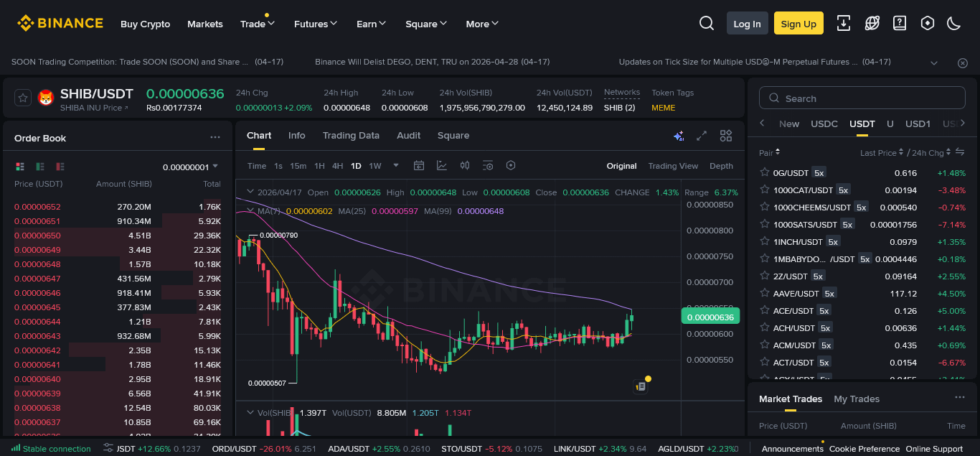
Task: Switch to the Trading Data tab
Action: pyautogui.click(x=351, y=135)
